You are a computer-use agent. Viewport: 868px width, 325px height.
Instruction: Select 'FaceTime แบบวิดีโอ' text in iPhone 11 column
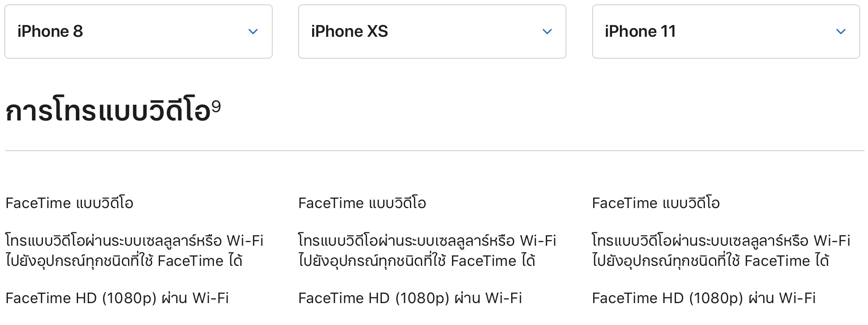[x=656, y=203]
